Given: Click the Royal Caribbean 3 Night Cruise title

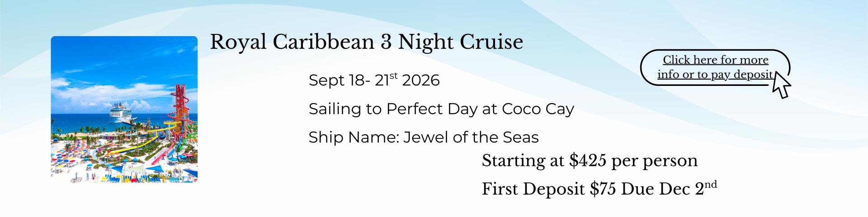Looking at the screenshot, I should (366, 42).
